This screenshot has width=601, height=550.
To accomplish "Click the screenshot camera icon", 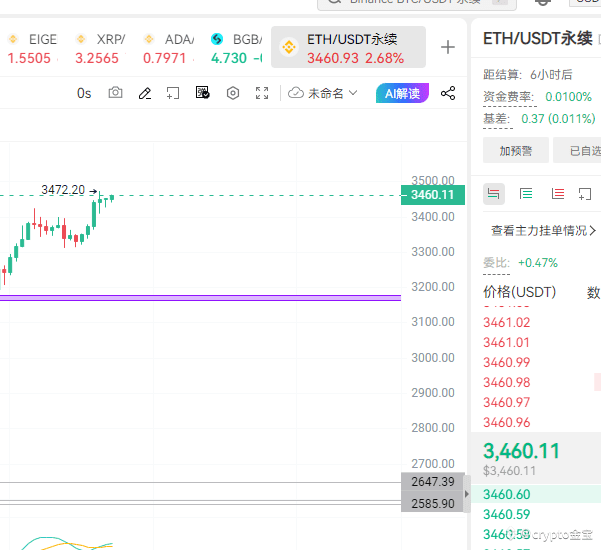I will 115,93.
